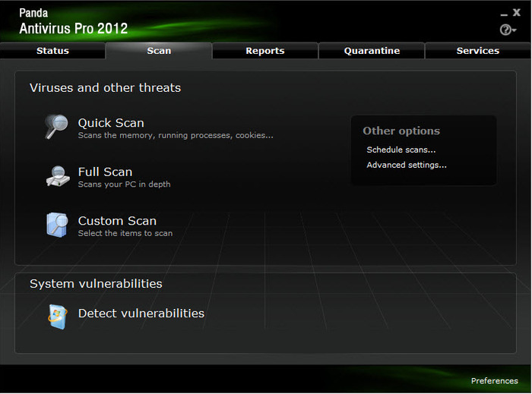532x394 pixels.
Task: Click 'Select the items to scan' description
Action: pos(125,233)
